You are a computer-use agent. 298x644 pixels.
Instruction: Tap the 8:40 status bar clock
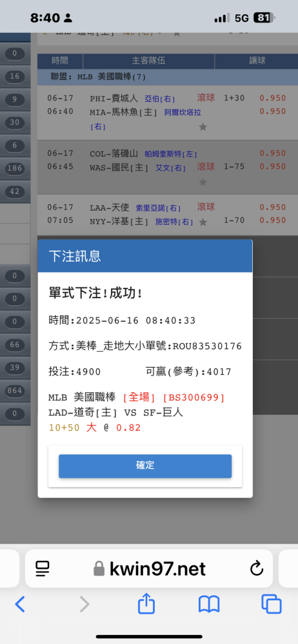tap(45, 17)
